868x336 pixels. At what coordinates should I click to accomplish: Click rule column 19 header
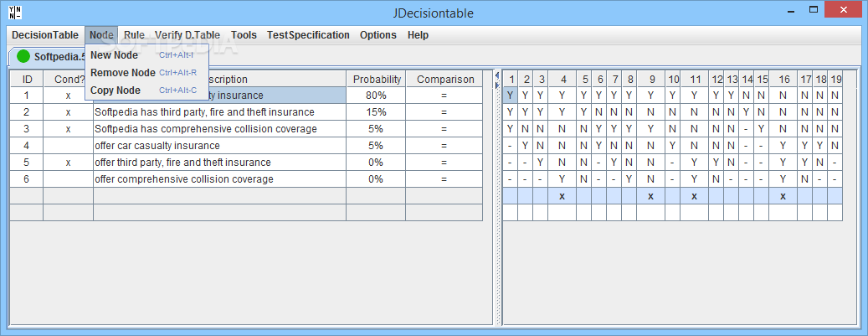pos(835,80)
